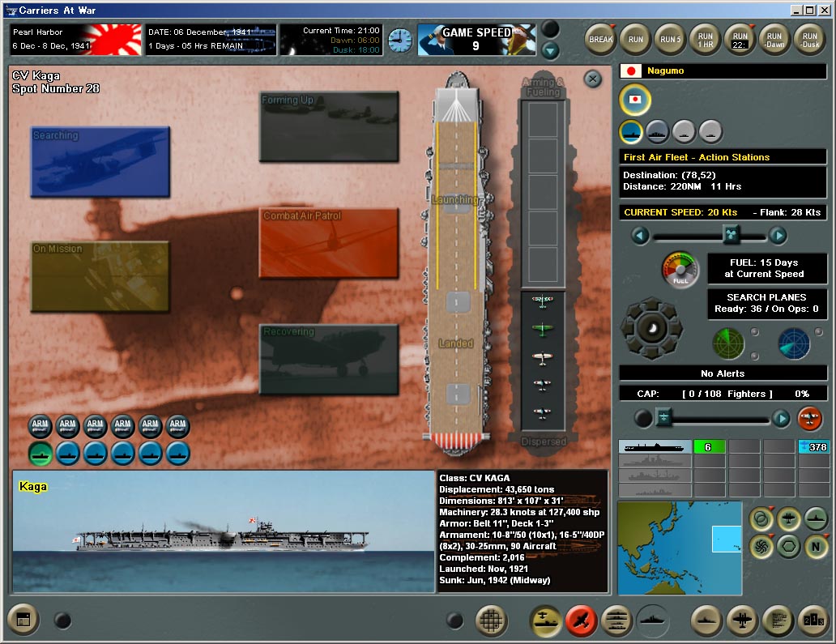Click the clock icon beside Current Time

coord(400,40)
